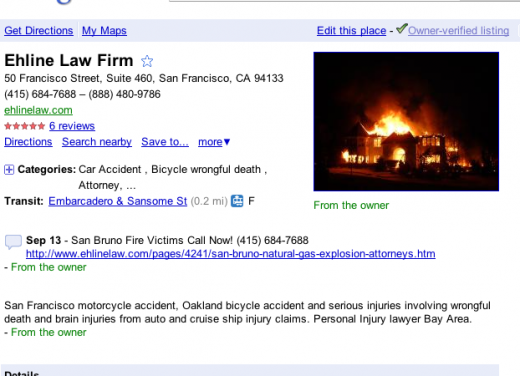The height and width of the screenshot is (376, 520).
Task: View the burning house photo thumbnail
Action: click(406, 121)
